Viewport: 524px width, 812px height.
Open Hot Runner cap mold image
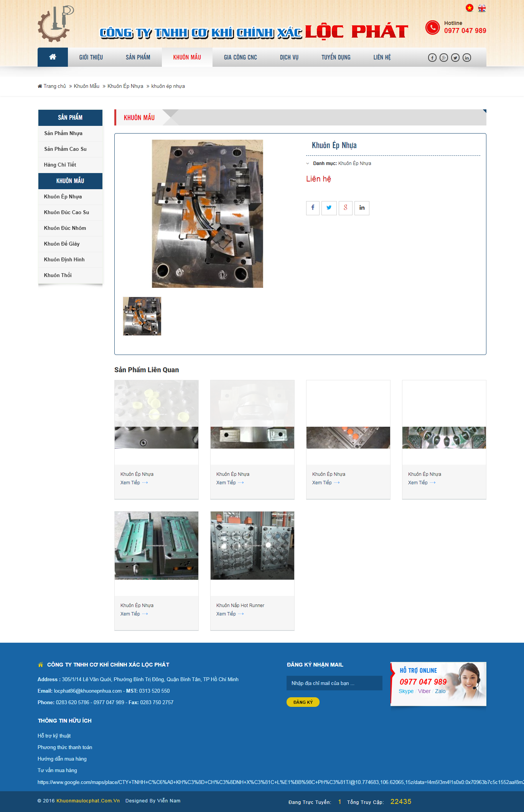(x=252, y=545)
